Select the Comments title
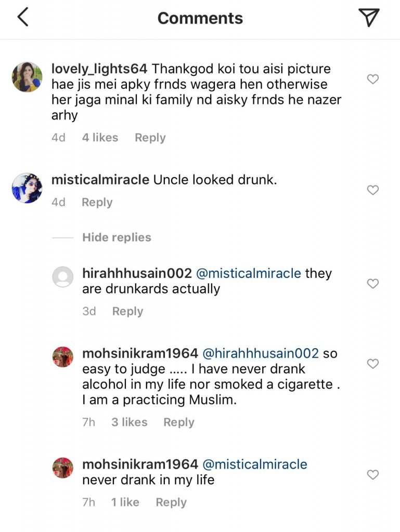This screenshot has height=532, width=400. (200, 18)
